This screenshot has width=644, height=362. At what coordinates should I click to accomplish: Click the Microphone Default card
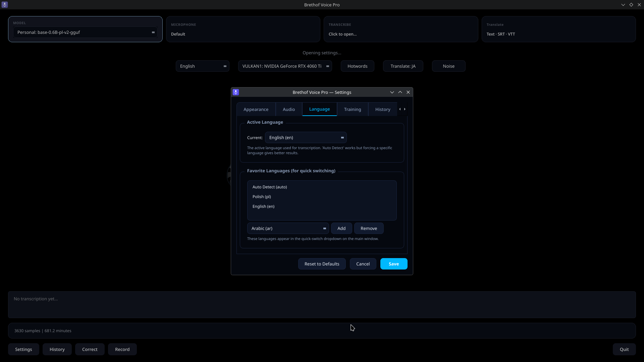pyautogui.click(x=243, y=29)
